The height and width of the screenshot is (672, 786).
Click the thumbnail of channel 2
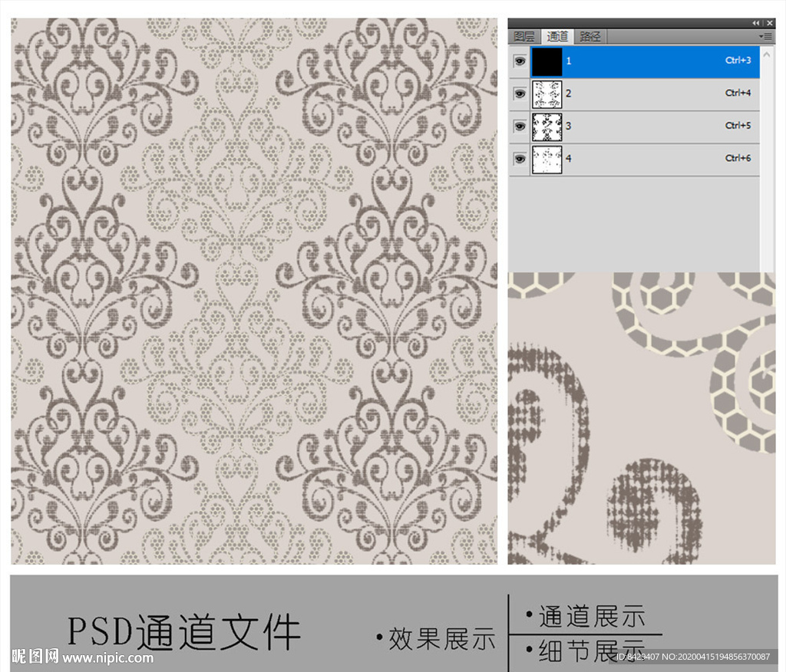coord(547,94)
